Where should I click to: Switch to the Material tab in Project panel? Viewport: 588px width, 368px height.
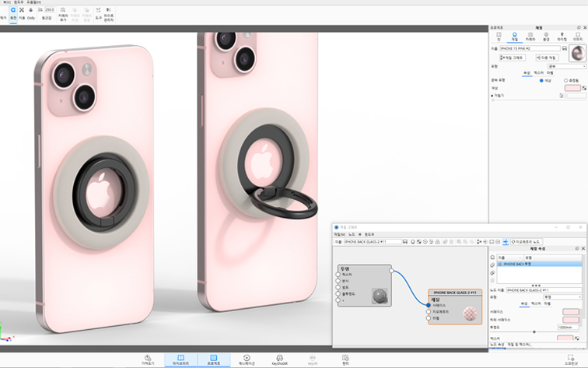pos(515,37)
